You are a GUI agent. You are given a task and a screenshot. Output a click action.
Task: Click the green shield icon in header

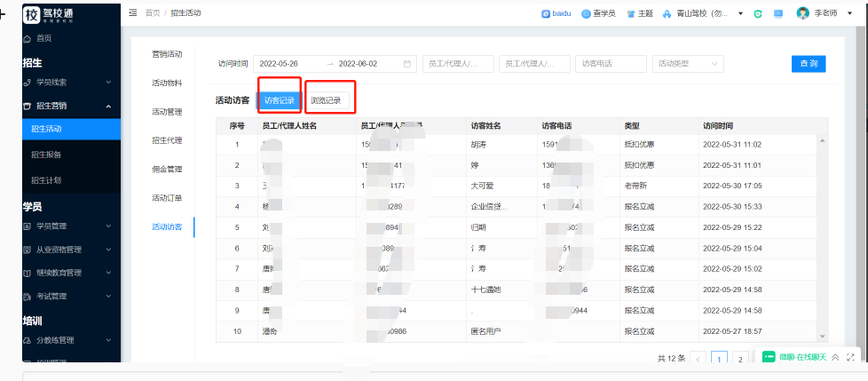pyautogui.click(x=758, y=13)
